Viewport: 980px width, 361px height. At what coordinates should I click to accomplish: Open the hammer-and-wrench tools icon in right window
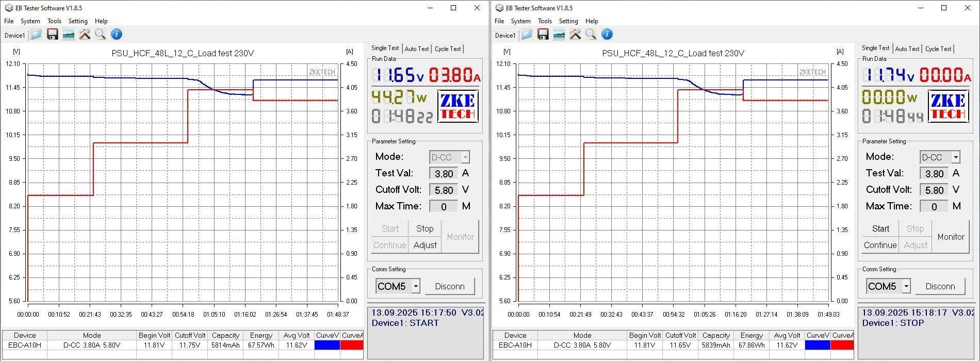pos(575,35)
